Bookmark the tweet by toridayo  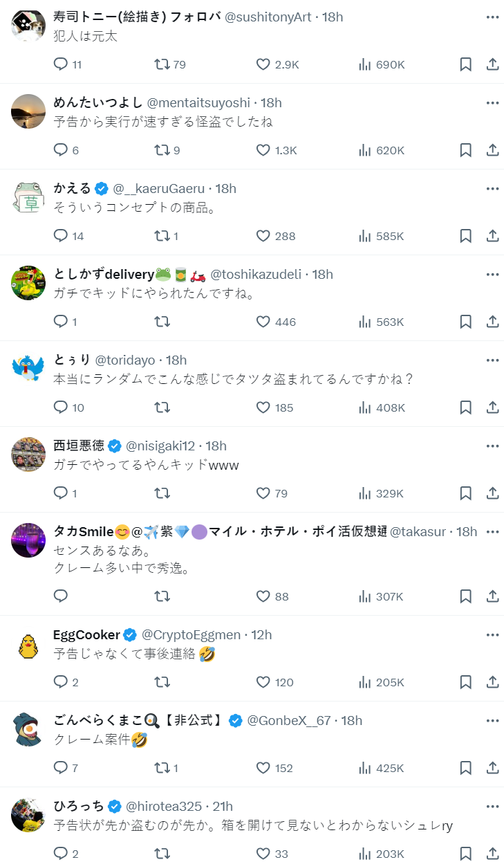point(466,407)
